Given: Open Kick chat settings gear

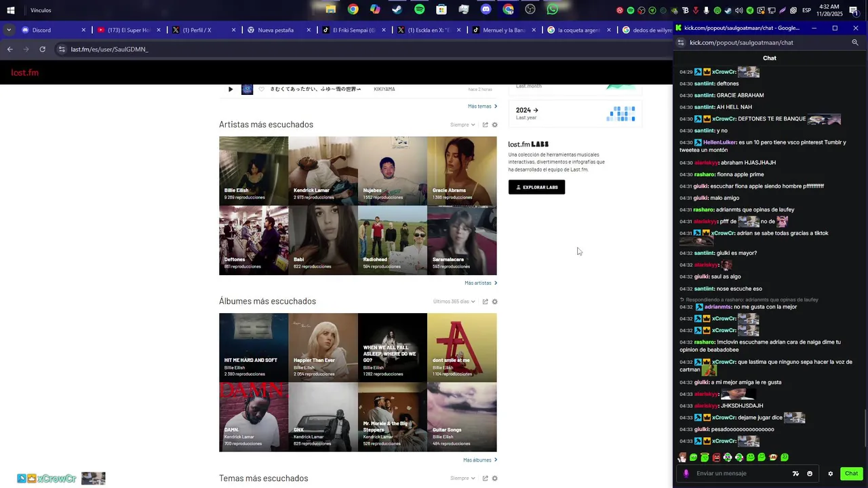Looking at the screenshot, I should point(831,474).
